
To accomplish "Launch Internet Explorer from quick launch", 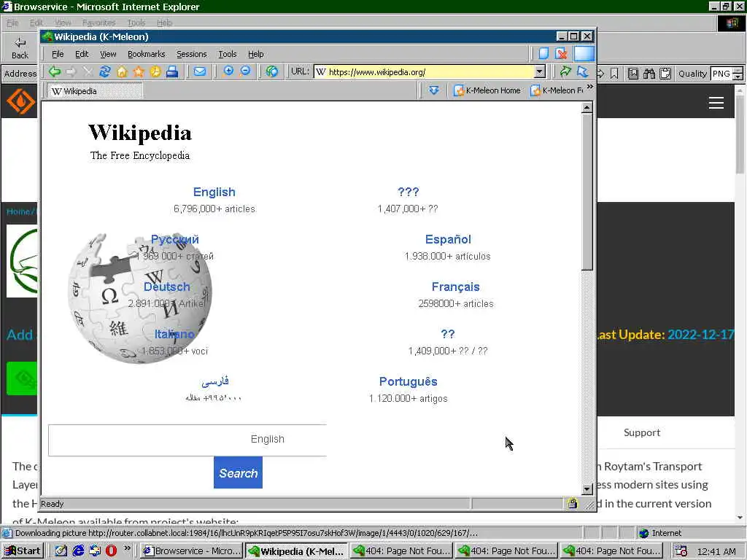I will click(78, 551).
